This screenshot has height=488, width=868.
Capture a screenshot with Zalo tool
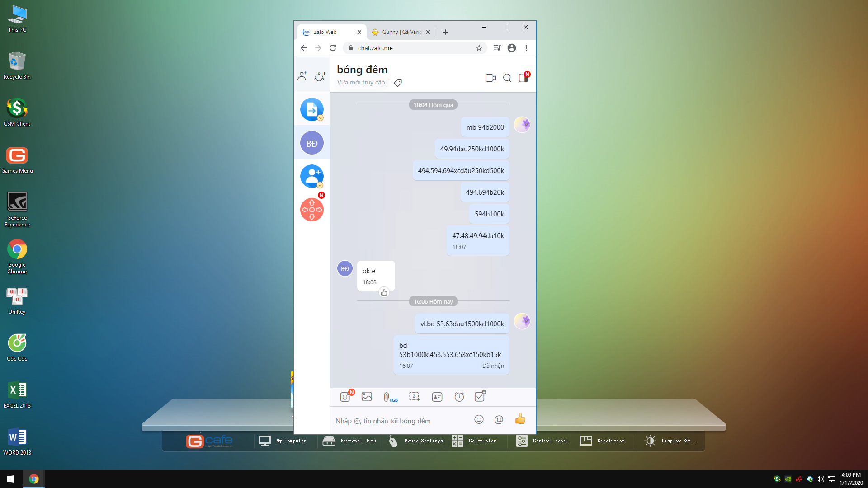(x=414, y=397)
